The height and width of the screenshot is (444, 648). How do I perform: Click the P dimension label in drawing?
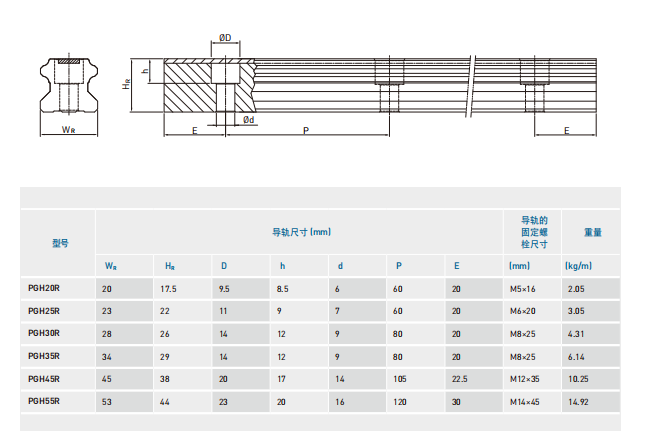306,130
